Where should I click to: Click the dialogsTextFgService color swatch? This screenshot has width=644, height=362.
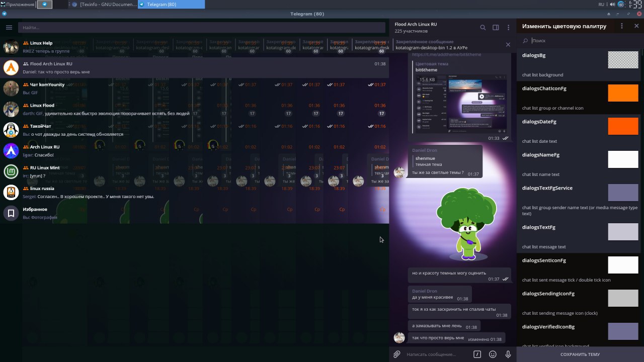(x=623, y=193)
